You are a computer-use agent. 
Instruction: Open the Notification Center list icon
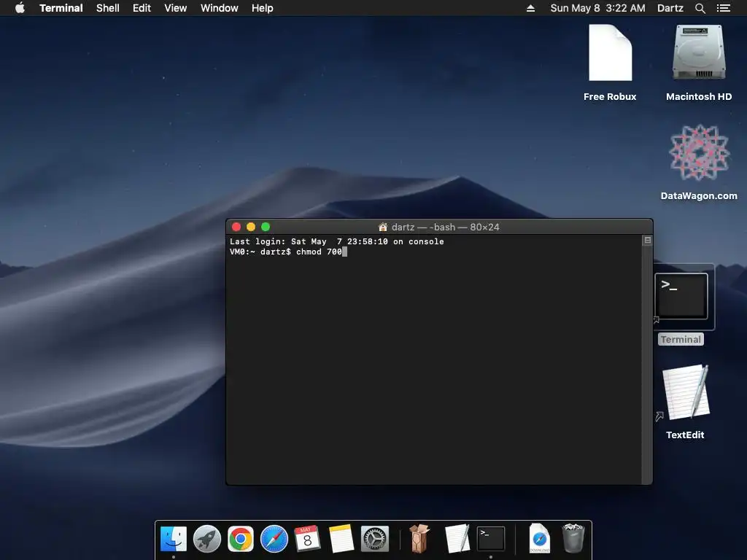click(723, 8)
